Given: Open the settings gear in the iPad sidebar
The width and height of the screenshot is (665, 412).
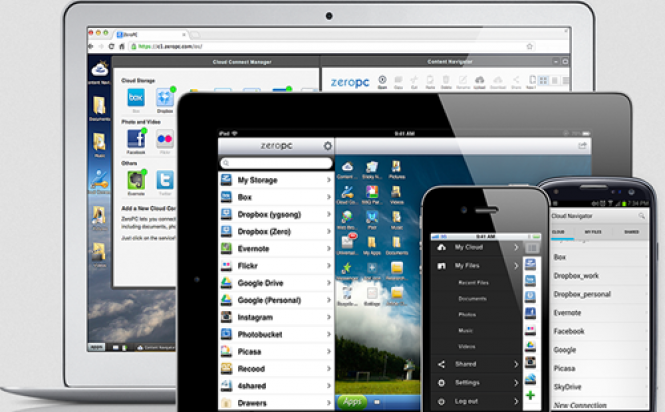Looking at the screenshot, I should (327, 146).
